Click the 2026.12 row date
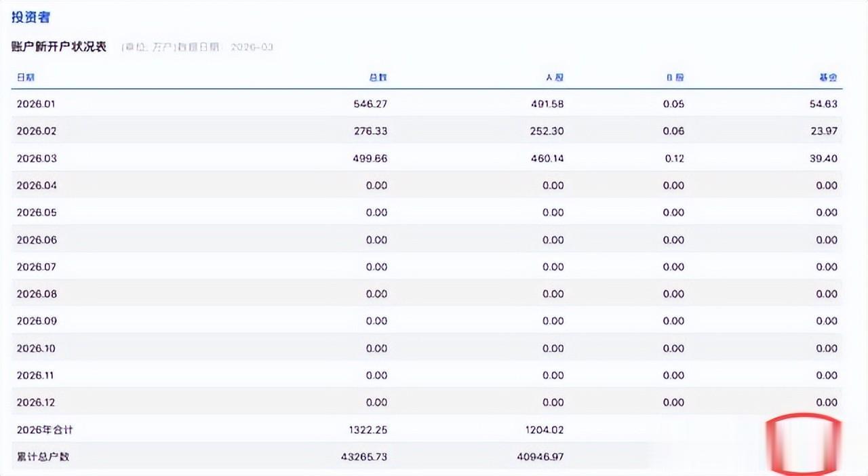 (37, 402)
